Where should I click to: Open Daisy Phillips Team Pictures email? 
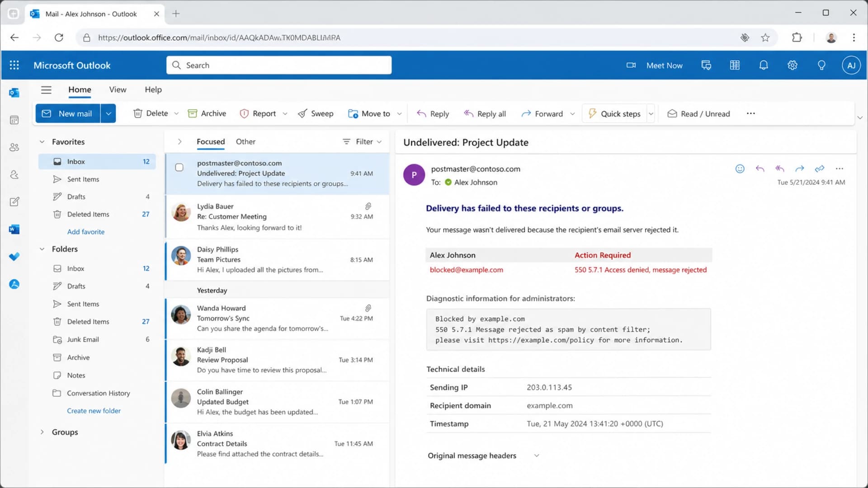point(278,260)
